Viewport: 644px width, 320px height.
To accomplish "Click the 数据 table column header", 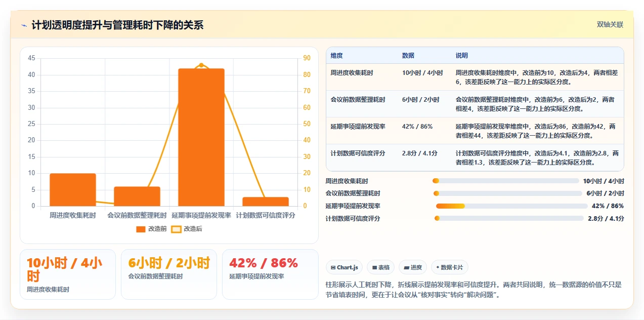I will click(x=408, y=56).
